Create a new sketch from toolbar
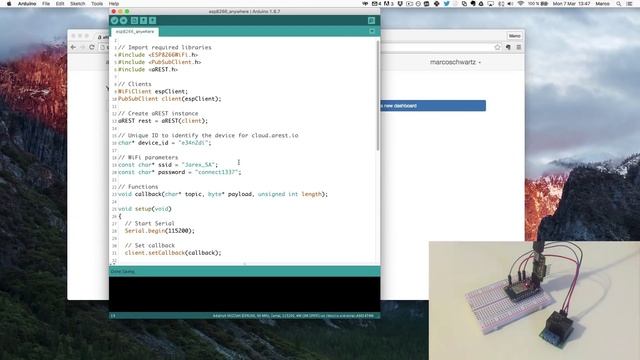 click(134, 21)
